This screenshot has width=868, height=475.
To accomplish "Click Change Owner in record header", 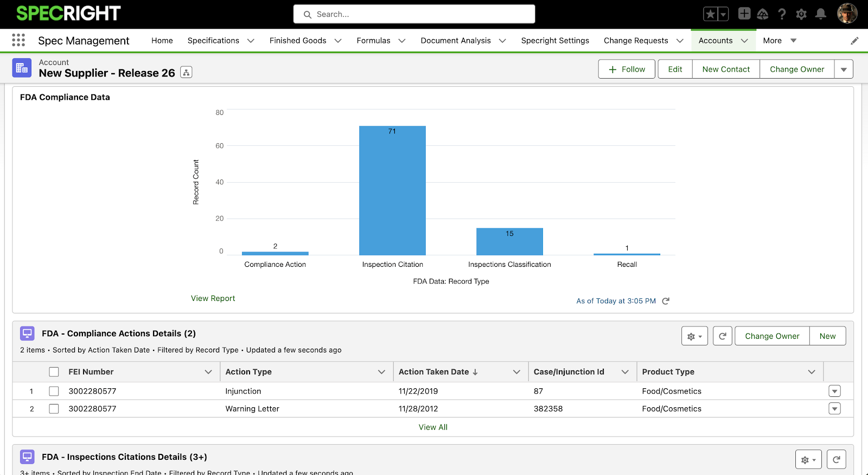I will pos(797,69).
